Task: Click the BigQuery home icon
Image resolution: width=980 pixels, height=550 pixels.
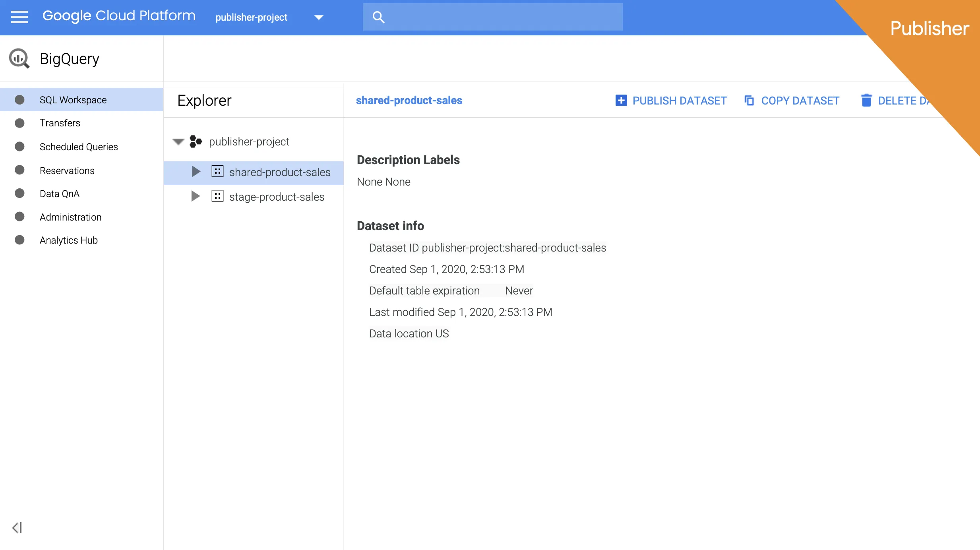Action: [19, 58]
